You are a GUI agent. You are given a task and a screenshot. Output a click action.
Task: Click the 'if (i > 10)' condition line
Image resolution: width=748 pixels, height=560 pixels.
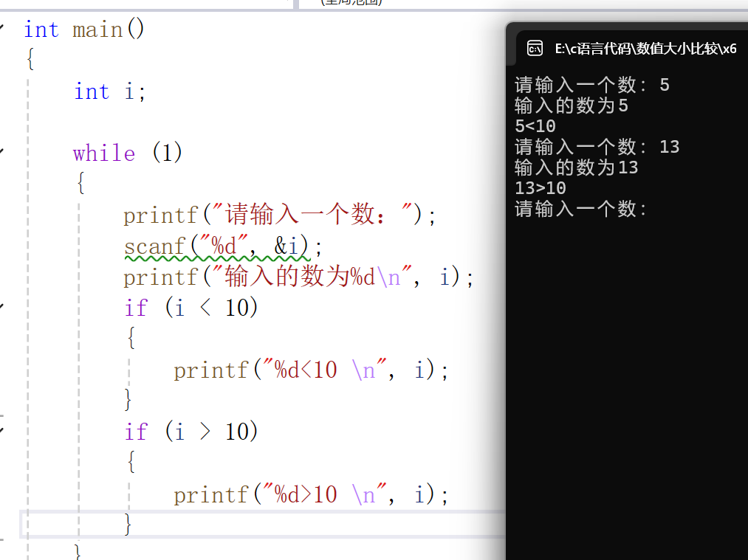coord(191,432)
